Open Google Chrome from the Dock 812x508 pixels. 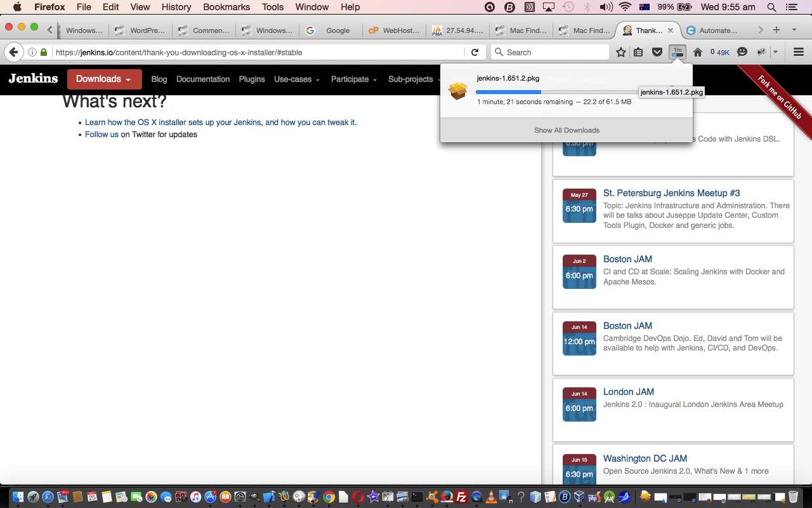[329, 497]
